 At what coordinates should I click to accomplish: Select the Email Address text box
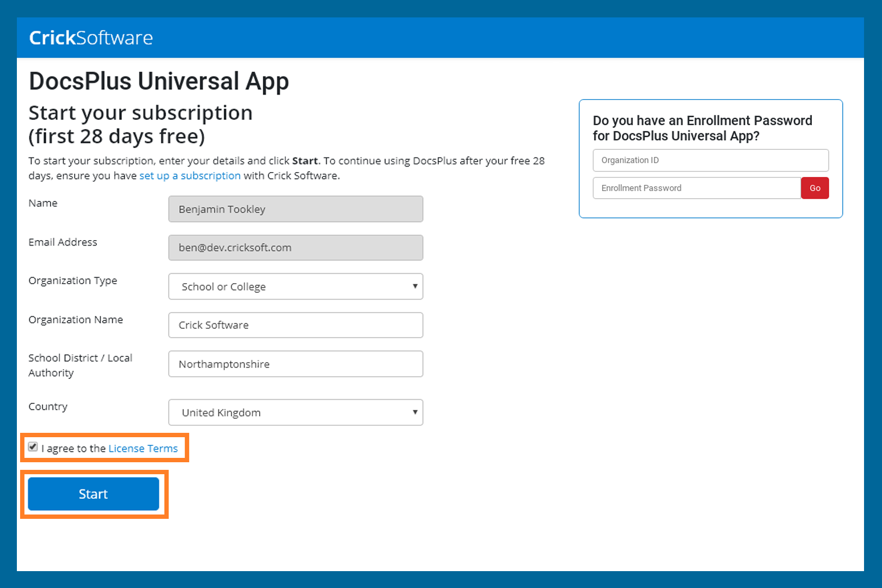(295, 248)
